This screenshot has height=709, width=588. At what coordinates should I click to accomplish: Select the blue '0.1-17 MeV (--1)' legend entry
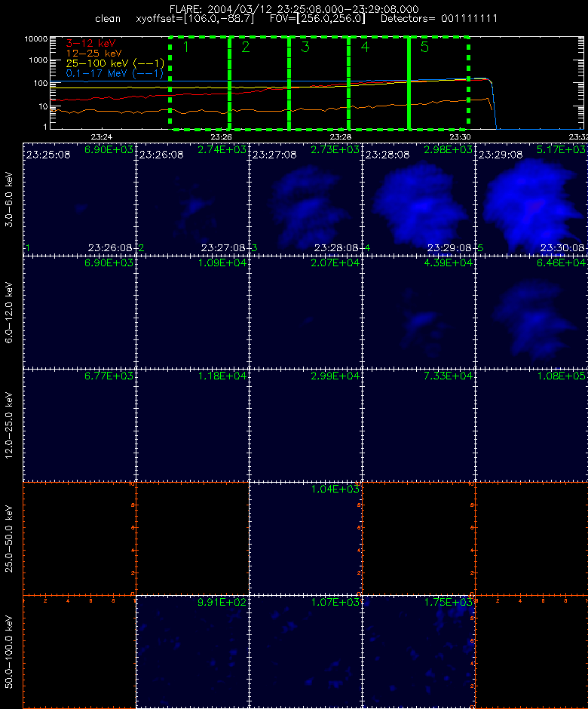115,73
